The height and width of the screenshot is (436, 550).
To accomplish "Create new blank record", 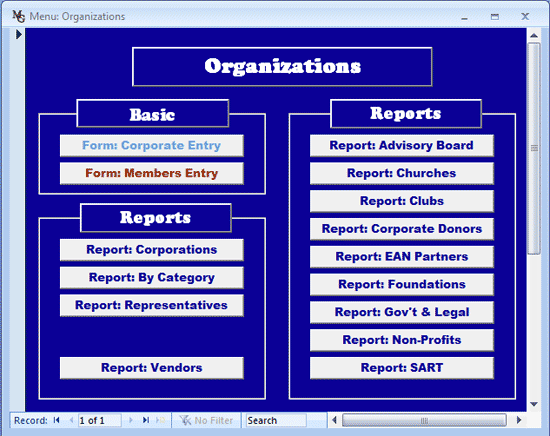I will point(161,420).
